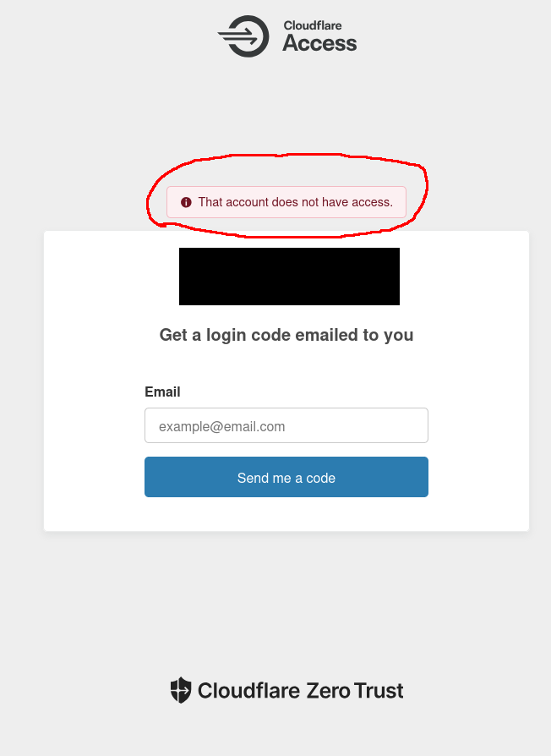Click the Cloudflare Zero Trust shield icon
551x756 pixels.
181,690
